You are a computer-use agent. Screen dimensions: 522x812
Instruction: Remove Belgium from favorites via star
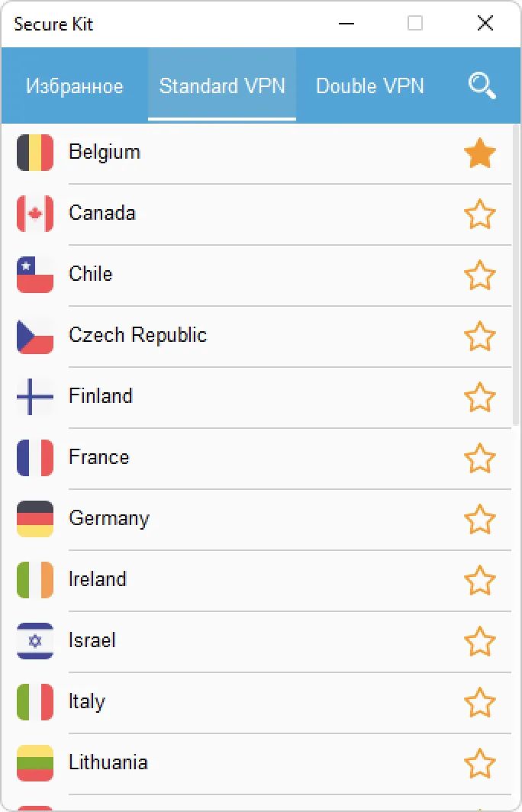point(480,153)
